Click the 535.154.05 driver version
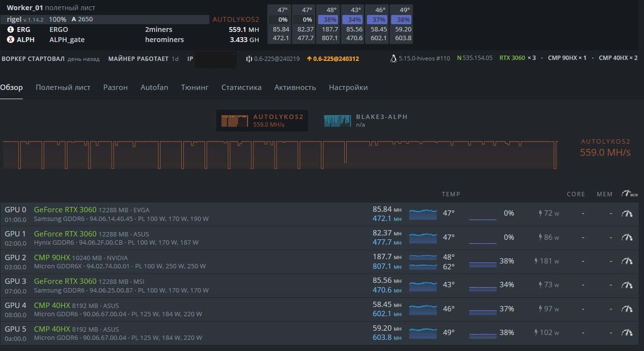The width and height of the screenshot is (644, 351). pos(478,58)
